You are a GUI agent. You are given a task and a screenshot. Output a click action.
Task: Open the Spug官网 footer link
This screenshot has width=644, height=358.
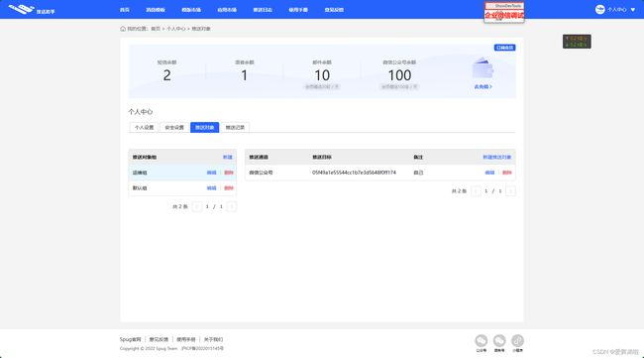point(130,339)
